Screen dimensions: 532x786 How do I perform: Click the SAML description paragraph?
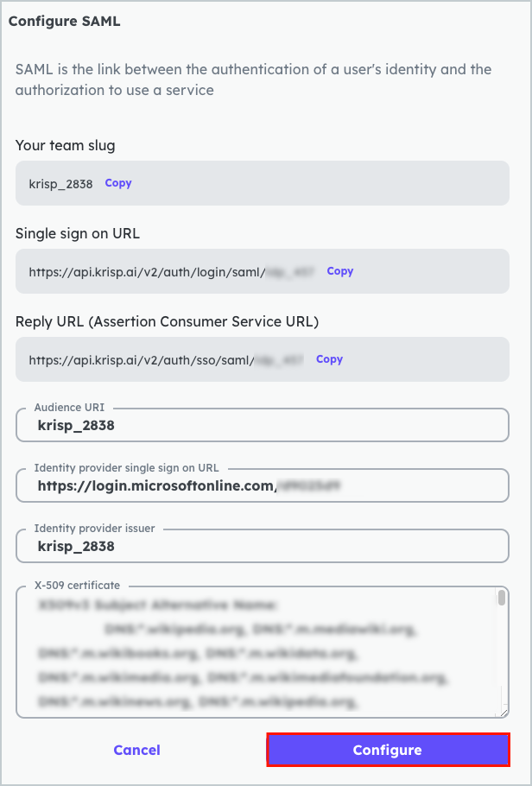coord(253,79)
